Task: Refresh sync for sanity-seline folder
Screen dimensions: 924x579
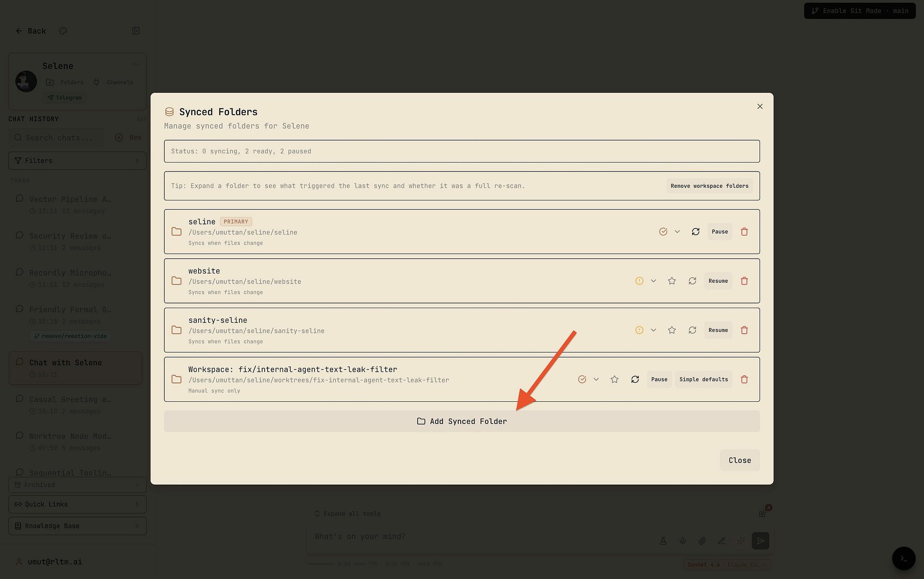Action: 692,330
